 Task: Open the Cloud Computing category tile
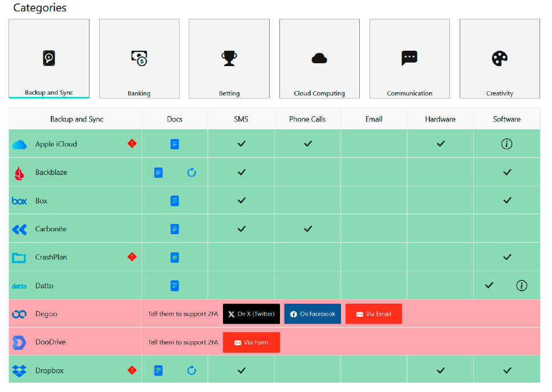(319, 59)
